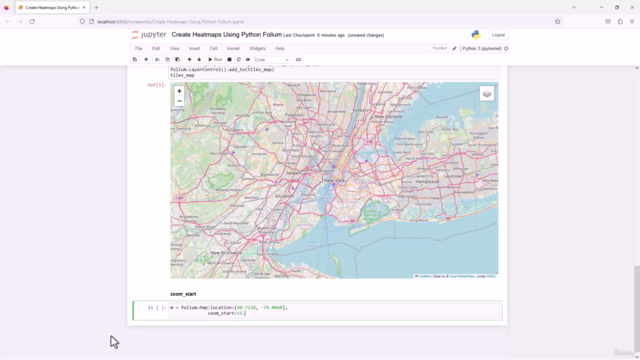Reload the page in the browser
The image size is (640, 360).
32,22
